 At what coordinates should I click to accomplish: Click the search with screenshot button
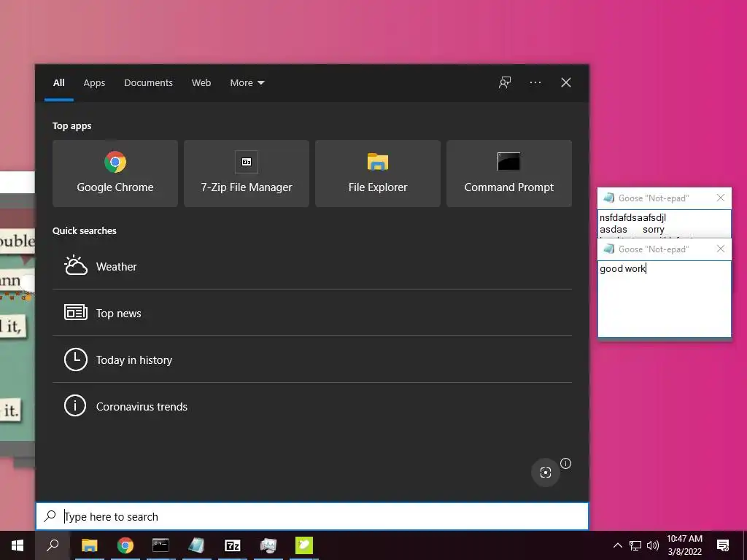pos(546,472)
